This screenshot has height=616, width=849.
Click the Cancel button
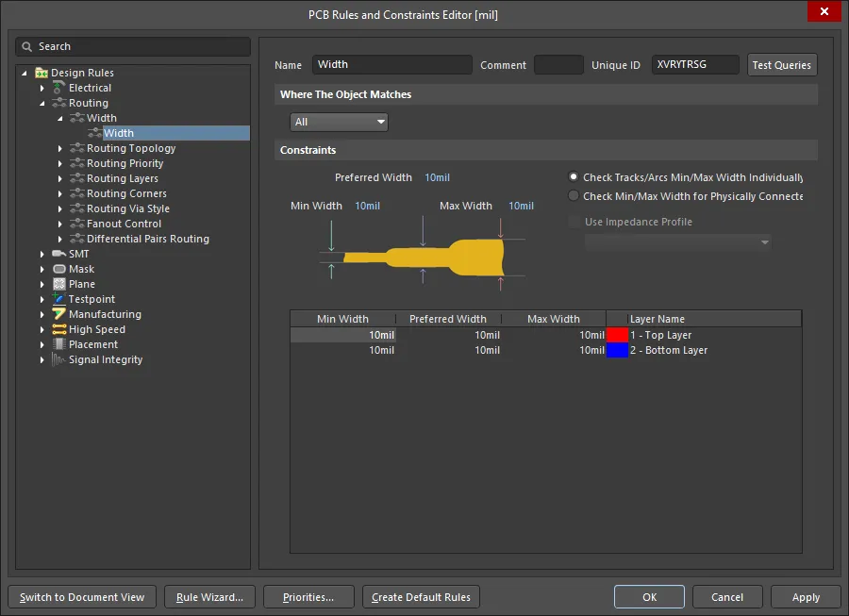pyautogui.click(x=727, y=597)
